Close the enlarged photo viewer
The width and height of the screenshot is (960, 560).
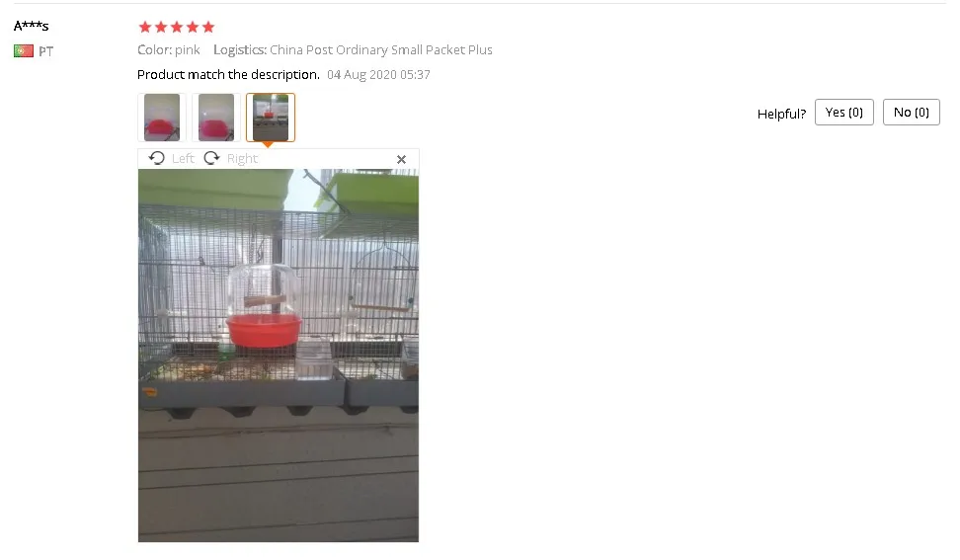coord(401,159)
